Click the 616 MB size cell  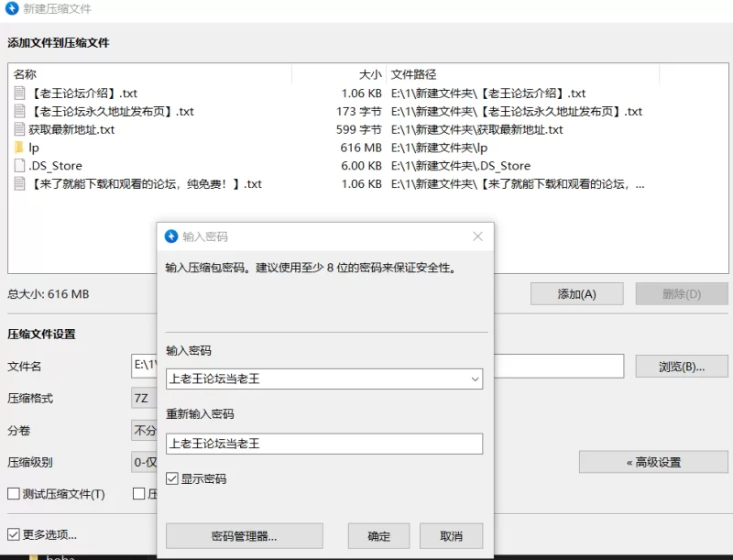tap(361, 148)
